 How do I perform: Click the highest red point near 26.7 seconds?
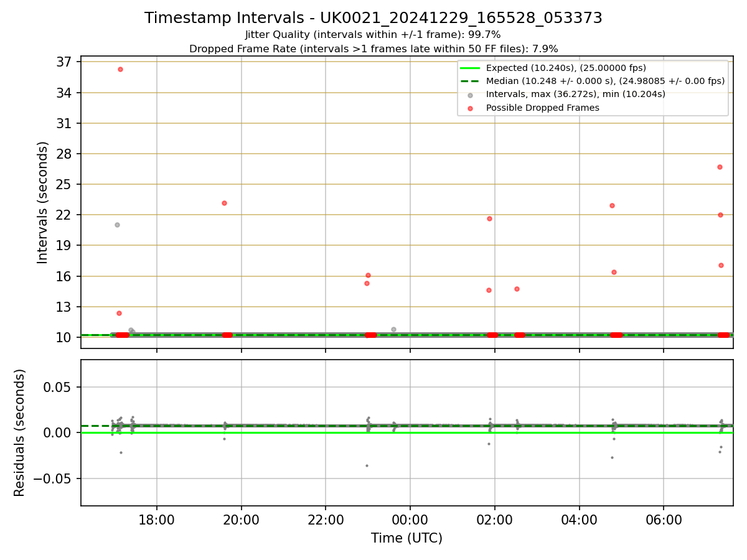pyautogui.click(x=720, y=167)
